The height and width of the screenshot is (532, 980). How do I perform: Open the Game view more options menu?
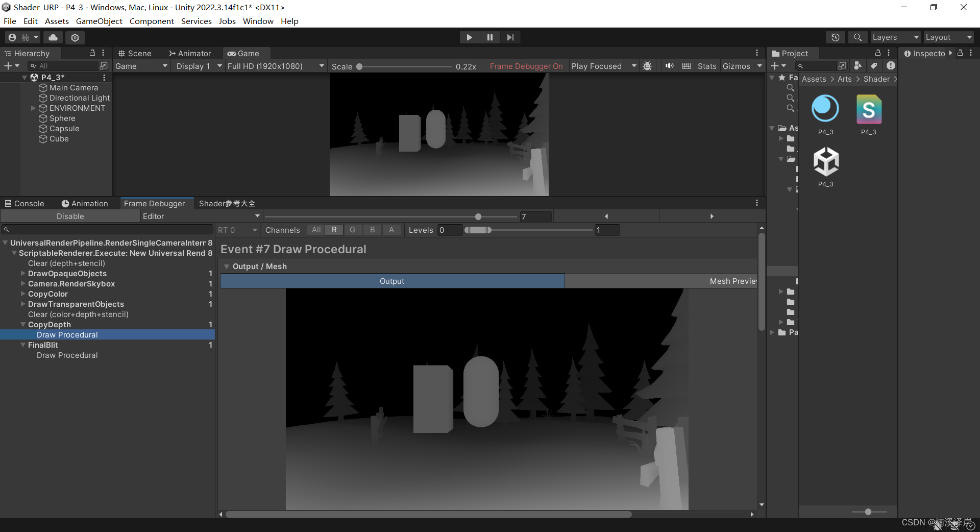pos(757,53)
